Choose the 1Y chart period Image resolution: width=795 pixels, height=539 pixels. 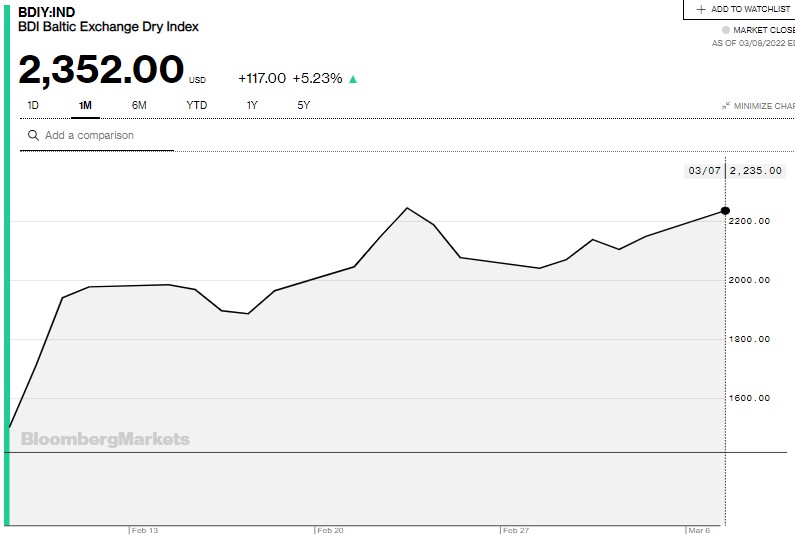pyautogui.click(x=252, y=105)
